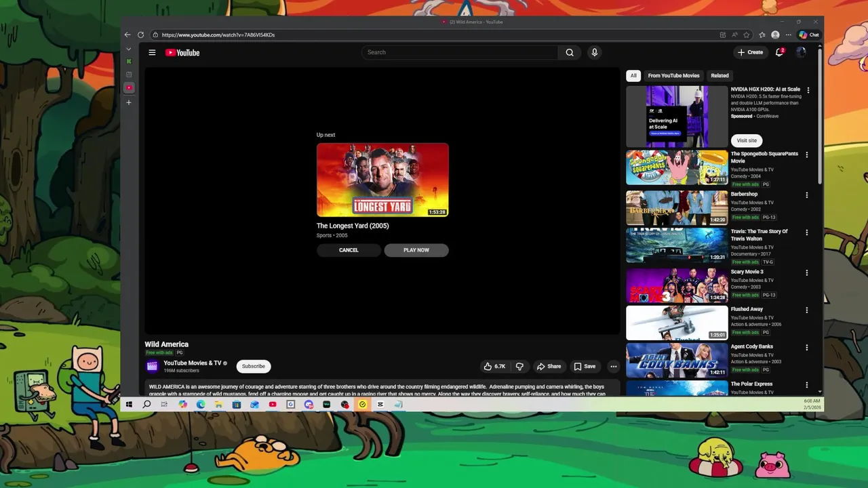
Task: Click the search magnifier button
Action: click(570, 52)
